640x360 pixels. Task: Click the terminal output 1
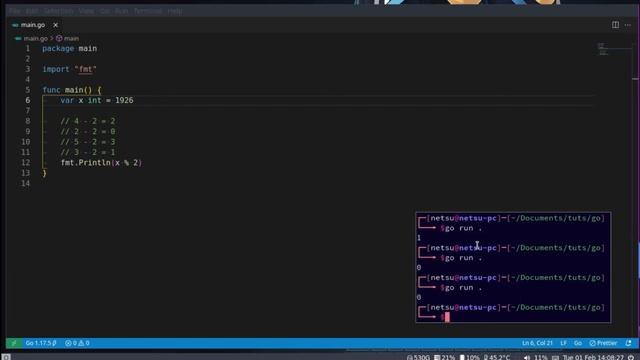click(419, 238)
